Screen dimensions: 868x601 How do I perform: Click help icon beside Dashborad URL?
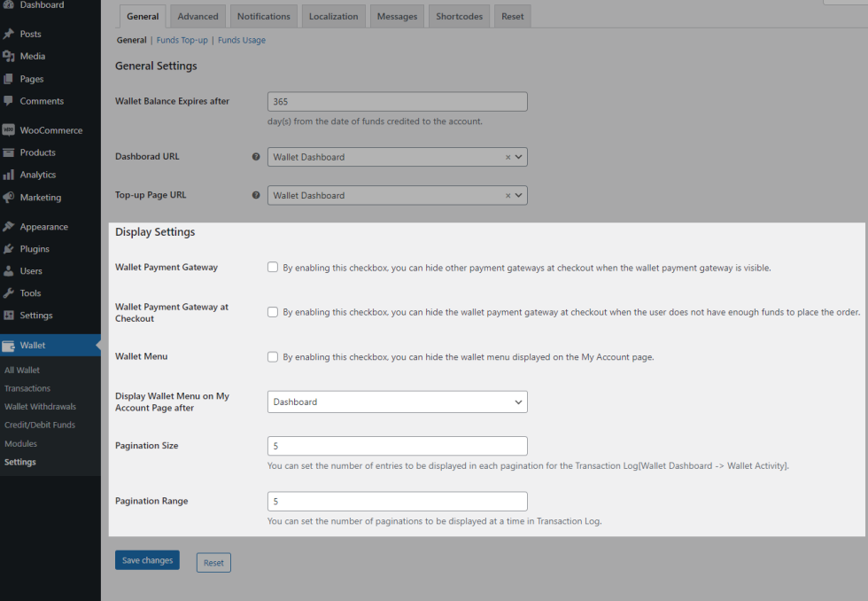point(256,157)
